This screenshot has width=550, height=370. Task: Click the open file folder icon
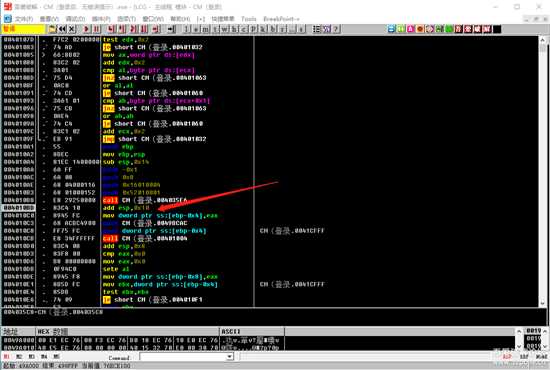tap(53, 29)
